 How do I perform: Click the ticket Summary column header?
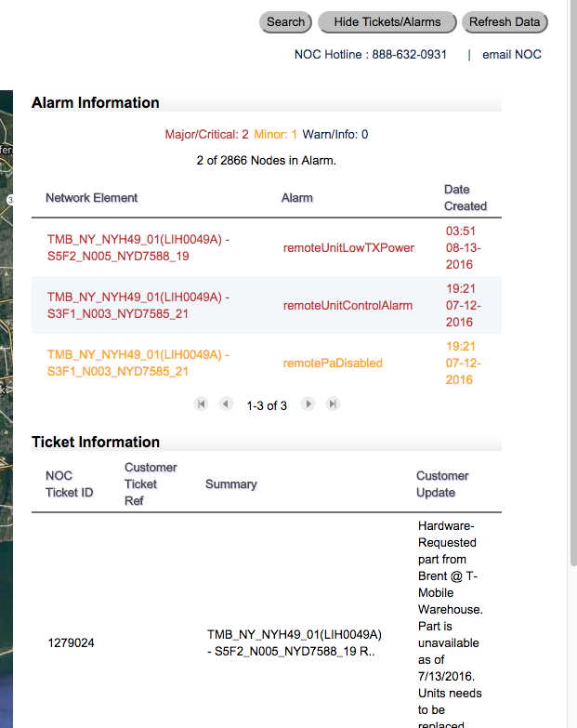(231, 484)
